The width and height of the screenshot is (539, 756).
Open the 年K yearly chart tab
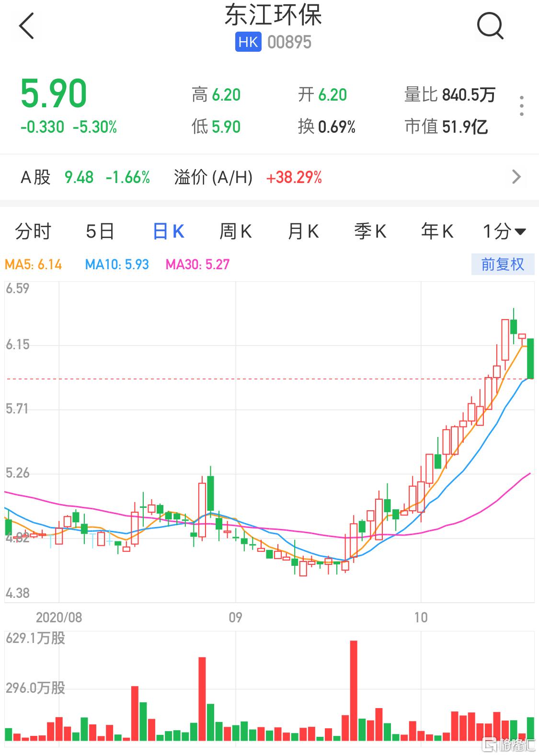(437, 232)
